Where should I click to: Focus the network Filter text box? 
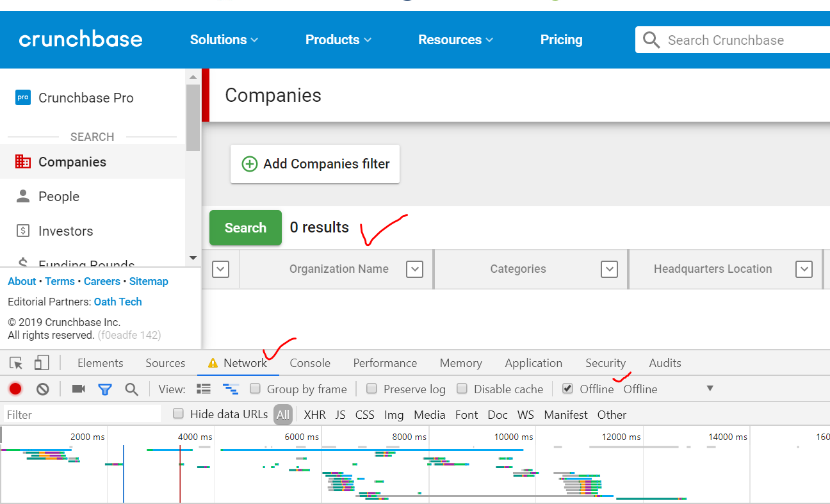82,414
